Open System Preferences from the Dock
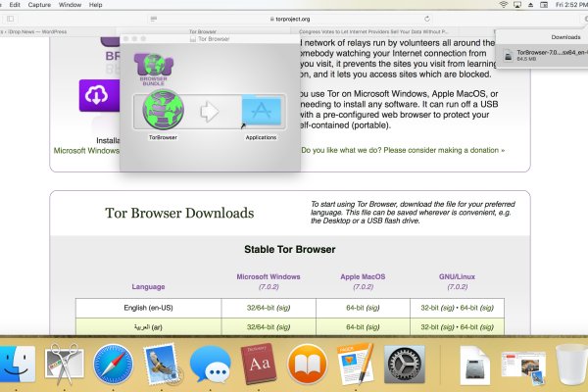588x392 pixels. pyautogui.click(x=405, y=365)
